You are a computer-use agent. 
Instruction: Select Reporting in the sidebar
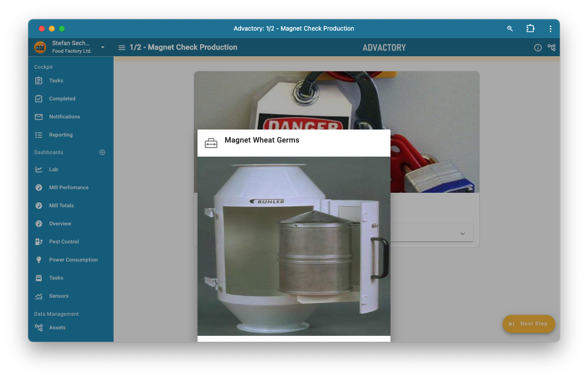click(61, 135)
